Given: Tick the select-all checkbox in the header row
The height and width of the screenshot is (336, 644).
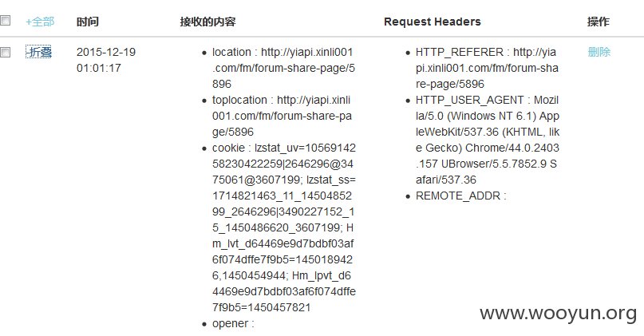Looking at the screenshot, I should (5, 21).
